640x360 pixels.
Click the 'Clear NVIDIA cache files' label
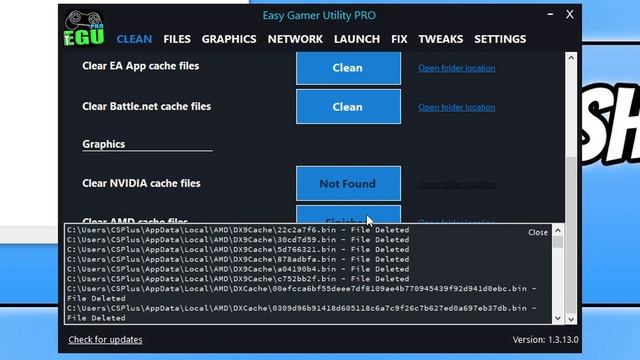tap(141, 183)
